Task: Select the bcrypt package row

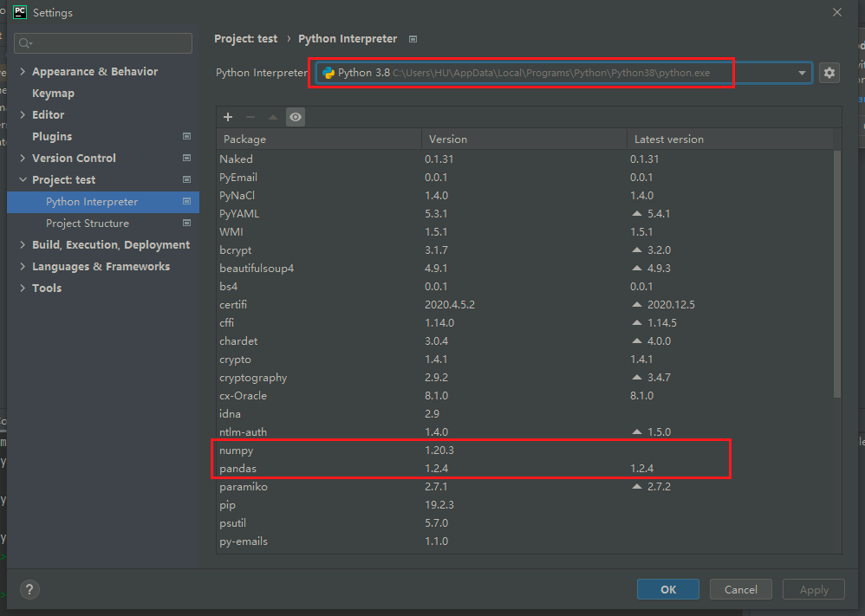Action: click(524, 250)
